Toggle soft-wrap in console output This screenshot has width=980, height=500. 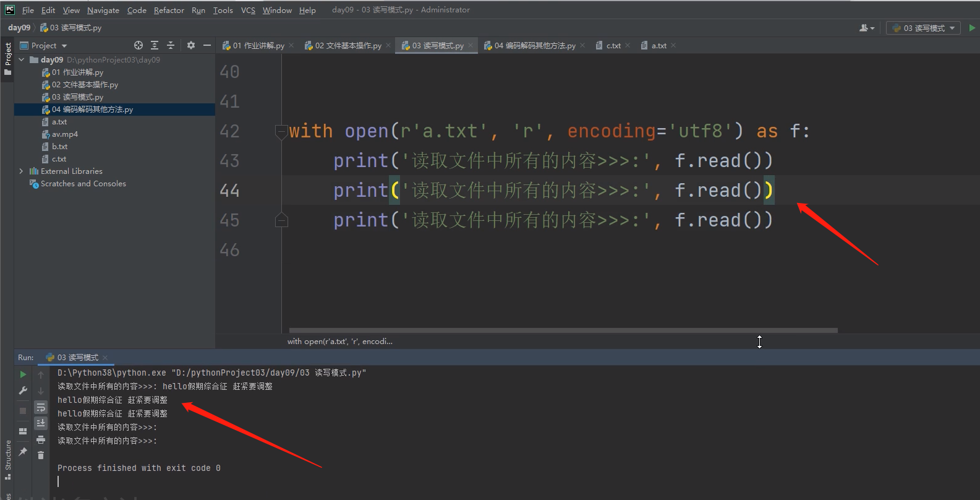pyautogui.click(x=41, y=407)
